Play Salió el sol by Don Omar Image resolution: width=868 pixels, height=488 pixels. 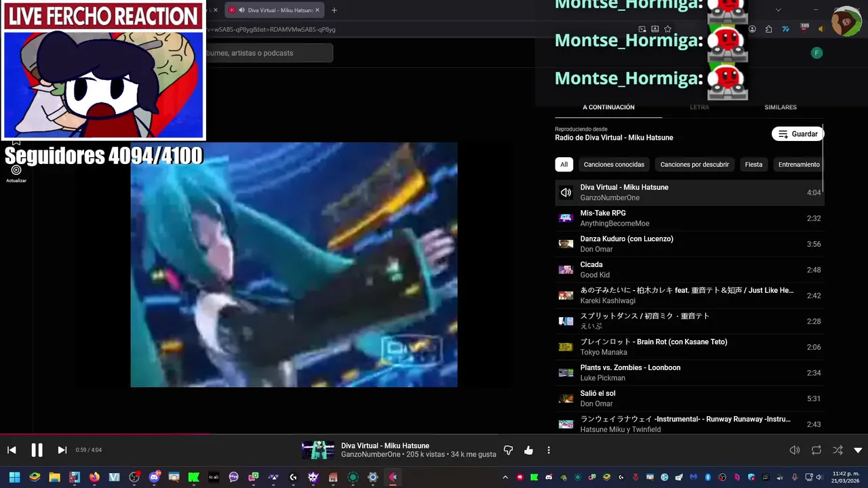pos(689,399)
